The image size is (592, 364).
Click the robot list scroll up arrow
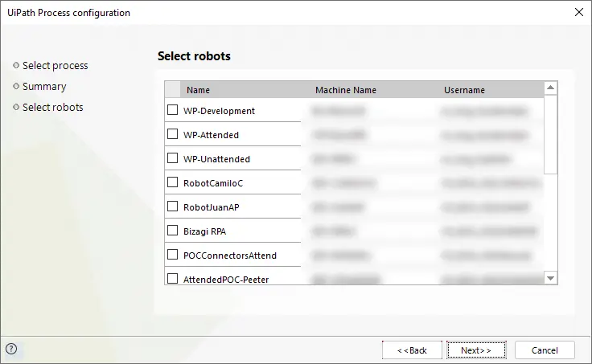pos(550,88)
